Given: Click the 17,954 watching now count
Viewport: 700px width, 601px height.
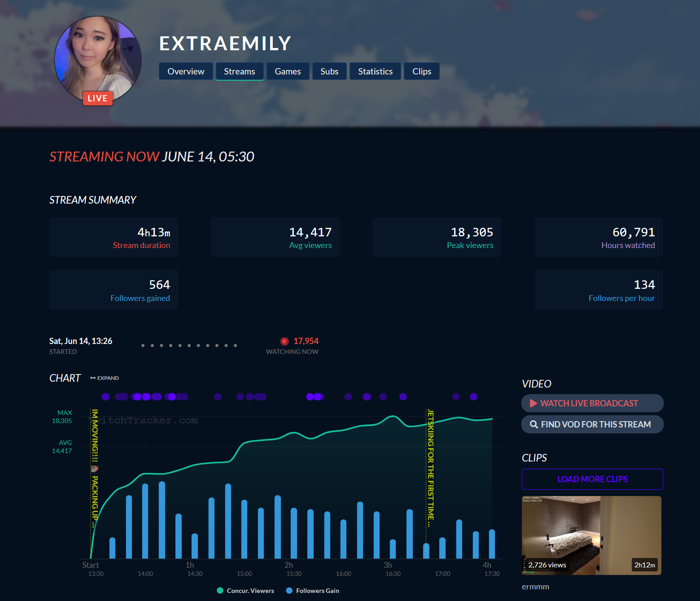Looking at the screenshot, I should point(306,341).
